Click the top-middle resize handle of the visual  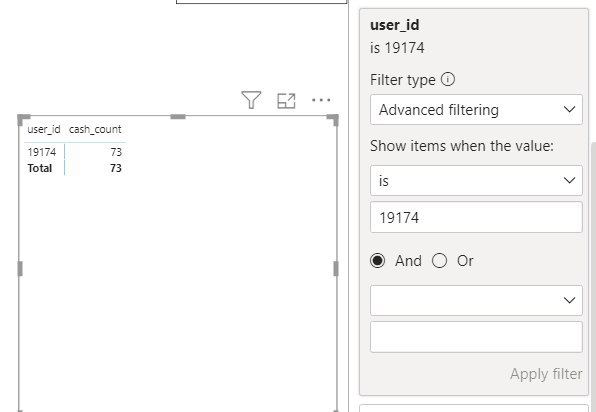[x=178, y=117]
